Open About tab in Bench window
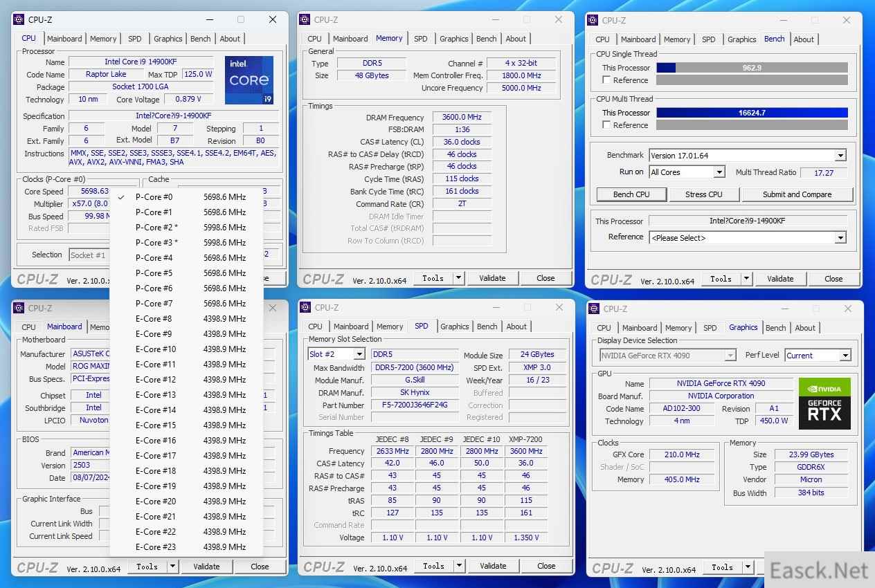The image size is (875, 588). tap(804, 39)
